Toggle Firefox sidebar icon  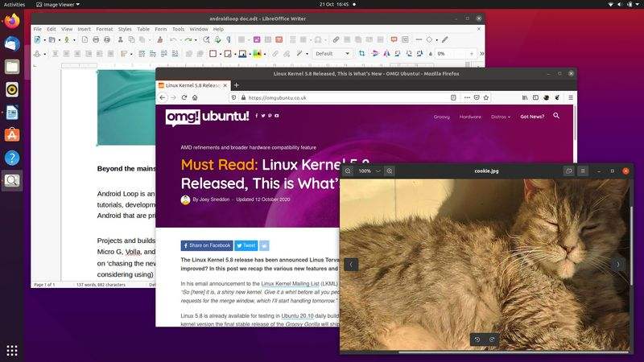[x=535, y=97]
